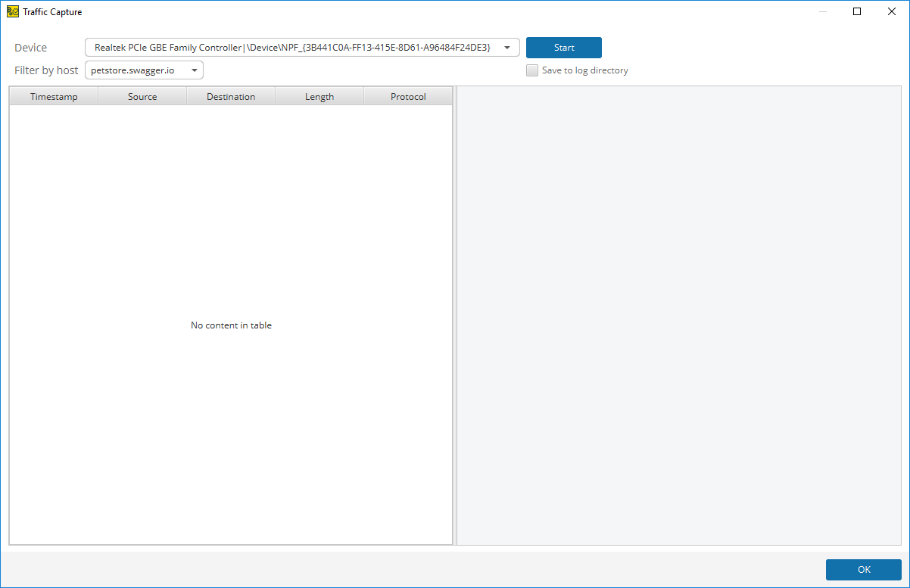
Task: Open the Realtek PCIe GBE Family Controller selector
Action: pyautogui.click(x=506, y=47)
